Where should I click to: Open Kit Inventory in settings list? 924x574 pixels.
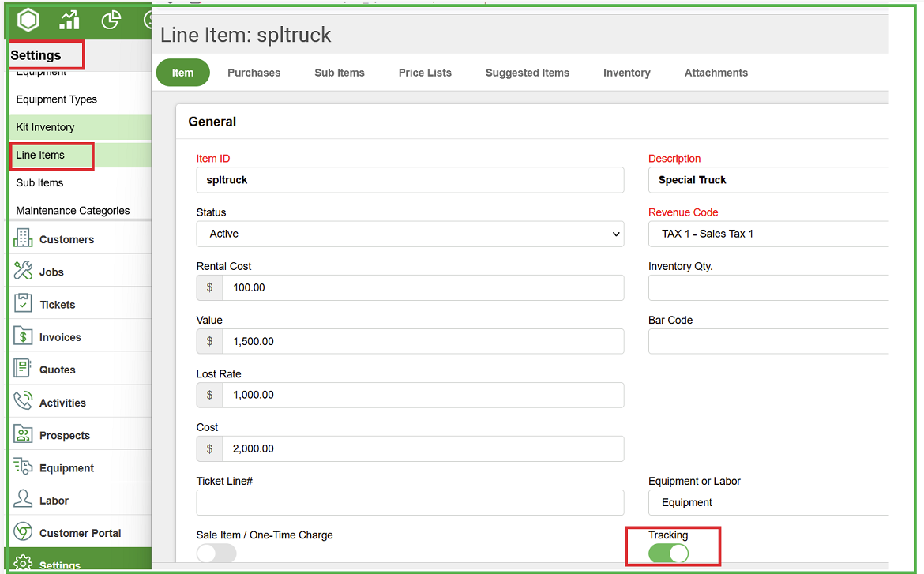click(x=80, y=127)
